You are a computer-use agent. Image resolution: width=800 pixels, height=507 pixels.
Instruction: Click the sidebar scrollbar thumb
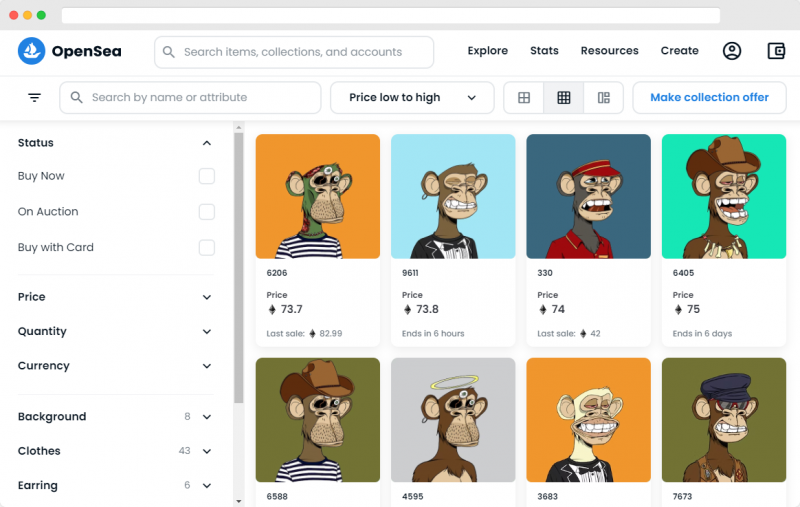click(x=239, y=268)
